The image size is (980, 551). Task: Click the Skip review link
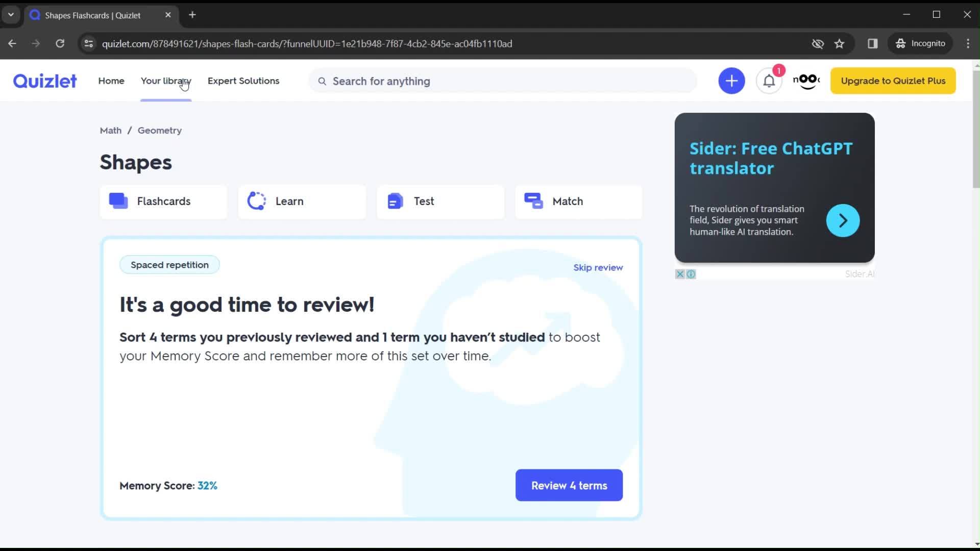click(x=598, y=267)
